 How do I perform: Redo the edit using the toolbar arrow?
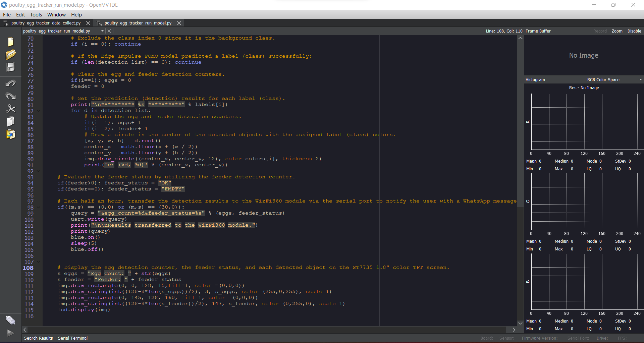(10, 96)
